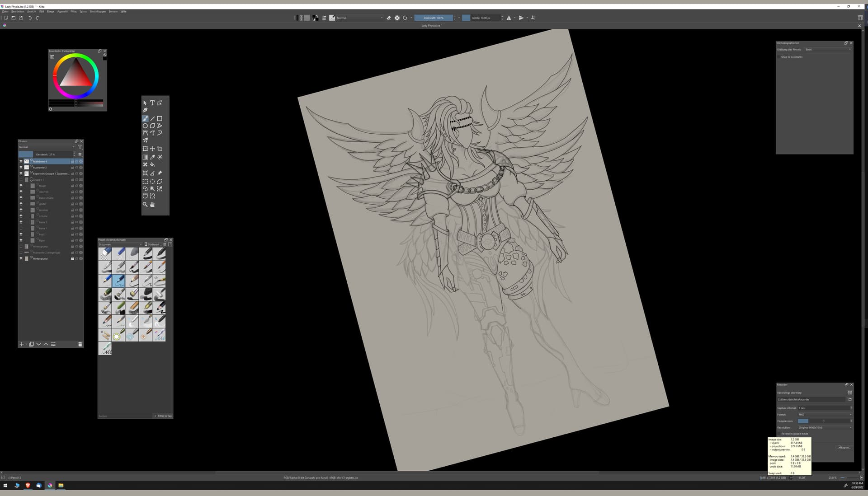Click the Export button in Recorder
Screen dimensions: 868x496
pos(844,448)
